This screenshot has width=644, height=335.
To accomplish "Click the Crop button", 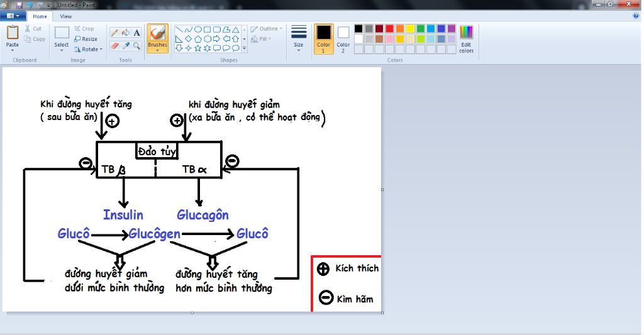I will click(84, 29).
